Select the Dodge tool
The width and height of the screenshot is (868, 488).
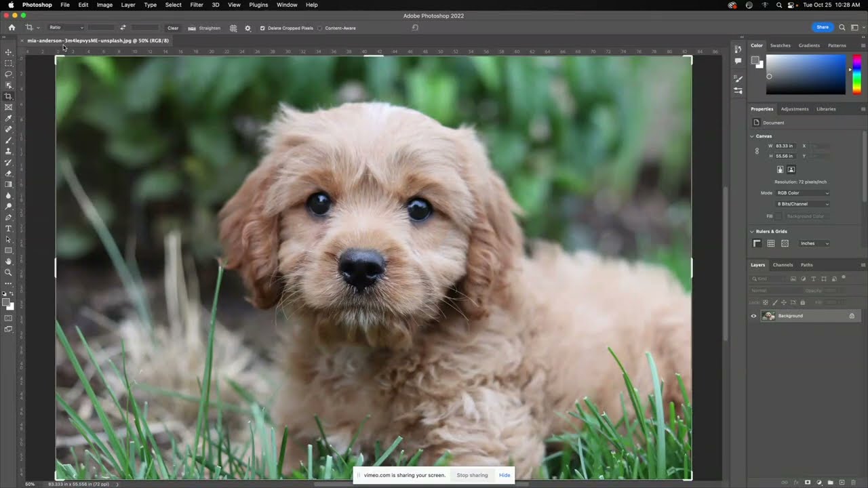(x=9, y=207)
